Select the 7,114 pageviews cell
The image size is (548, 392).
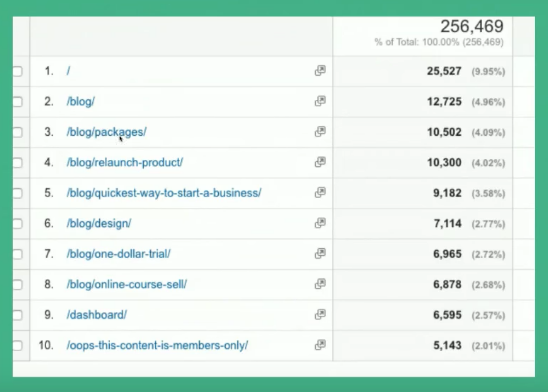(x=447, y=224)
